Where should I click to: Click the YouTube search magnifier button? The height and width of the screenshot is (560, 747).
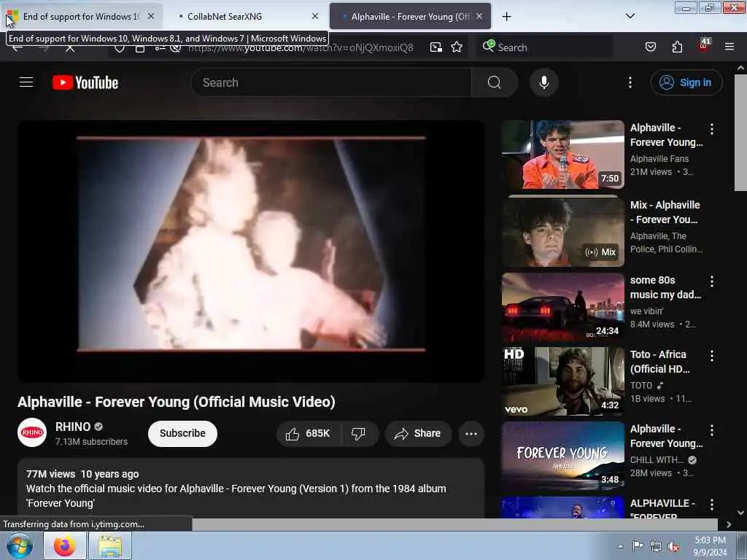[494, 82]
